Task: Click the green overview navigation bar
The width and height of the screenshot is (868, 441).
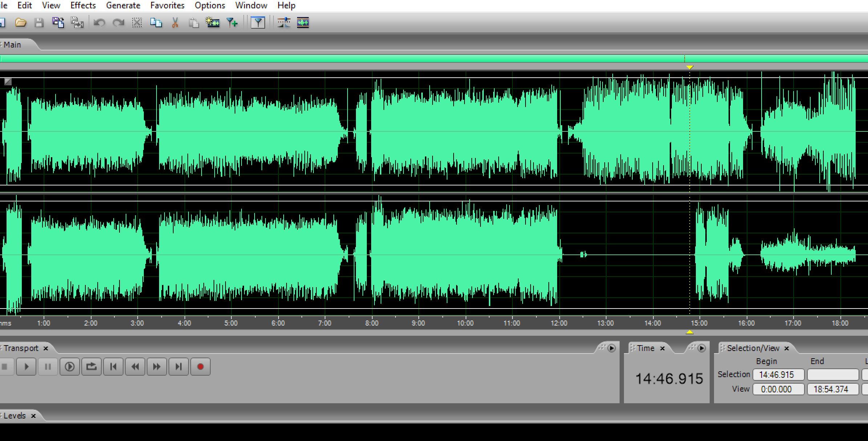Action: [x=363, y=59]
